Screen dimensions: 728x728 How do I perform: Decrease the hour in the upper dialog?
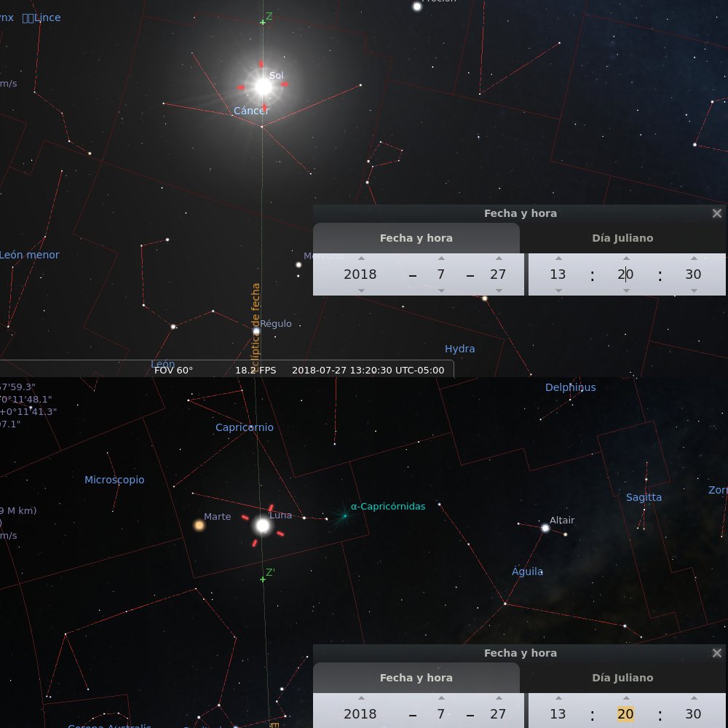[x=558, y=290]
